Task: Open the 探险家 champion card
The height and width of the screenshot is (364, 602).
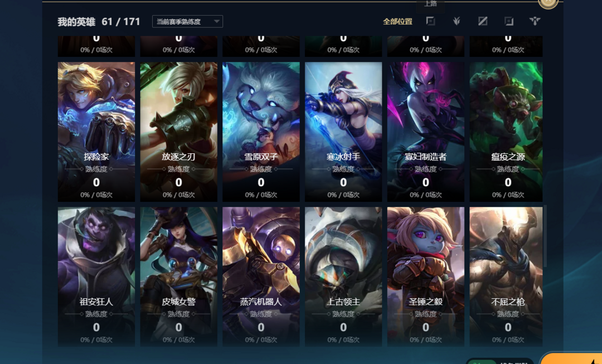Action: click(96, 132)
